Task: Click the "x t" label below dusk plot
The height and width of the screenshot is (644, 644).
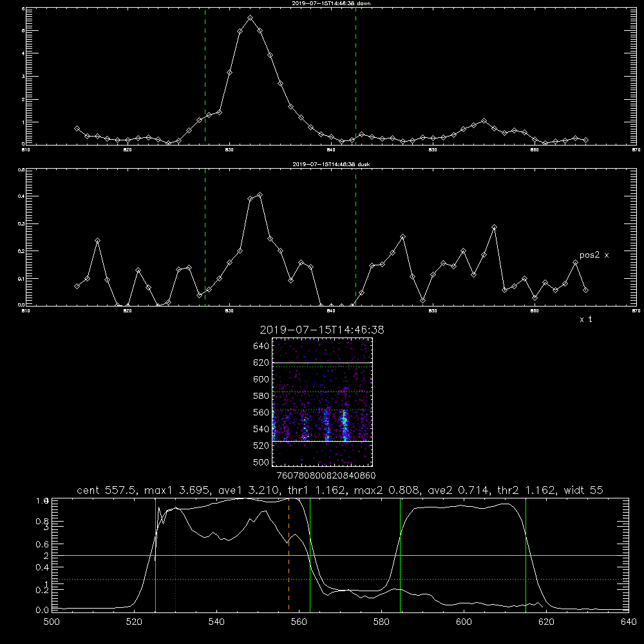Action: point(585,319)
